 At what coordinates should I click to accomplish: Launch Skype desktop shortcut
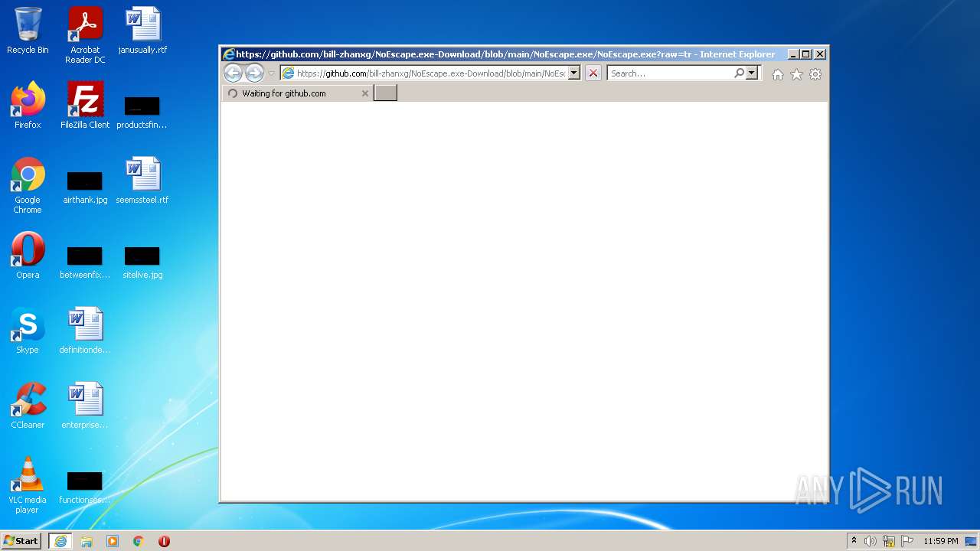[28, 331]
